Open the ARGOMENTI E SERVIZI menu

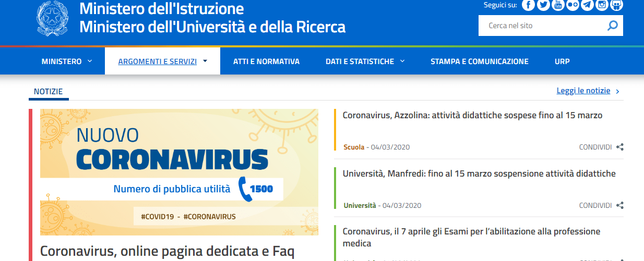(158, 61)
